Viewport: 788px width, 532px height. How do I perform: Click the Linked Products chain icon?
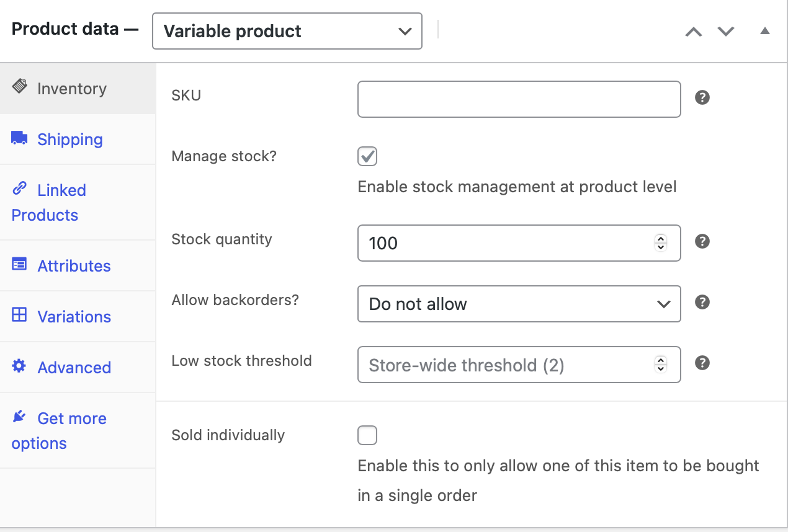pos(20,188)
